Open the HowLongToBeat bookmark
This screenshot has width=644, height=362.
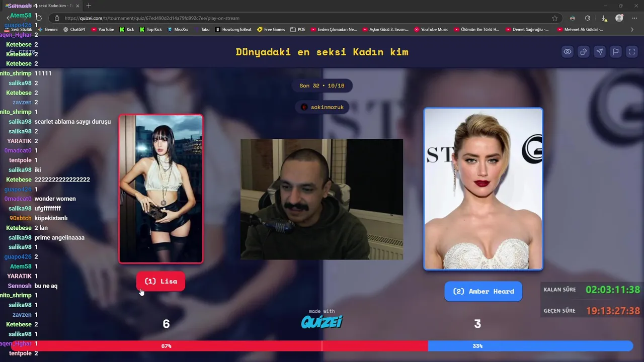(x=233, y=30)
